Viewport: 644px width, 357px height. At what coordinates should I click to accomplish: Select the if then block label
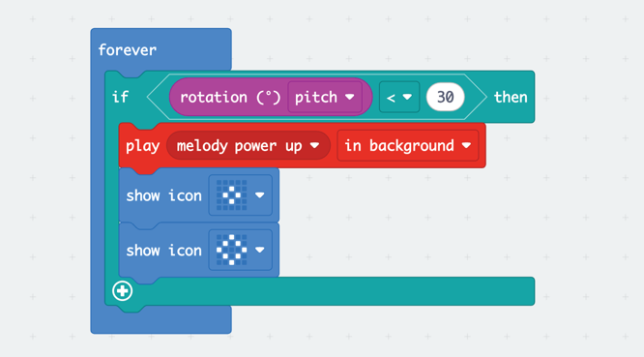point(120,97)
